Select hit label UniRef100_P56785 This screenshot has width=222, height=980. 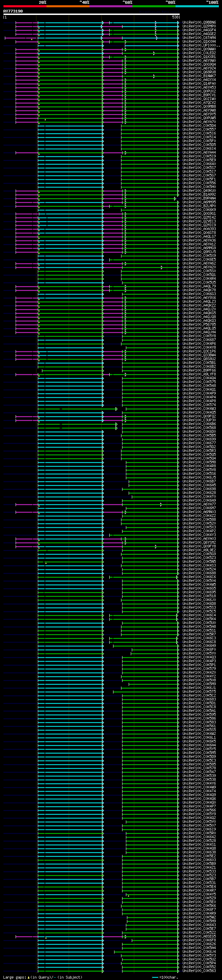coord(199,324)
